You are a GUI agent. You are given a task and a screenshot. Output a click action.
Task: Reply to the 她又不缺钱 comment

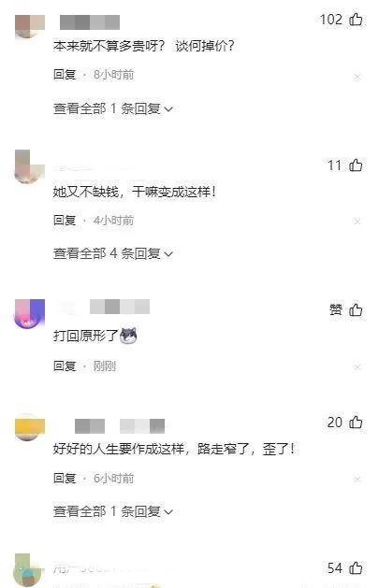pyautogui.click(x=65, y=220)
